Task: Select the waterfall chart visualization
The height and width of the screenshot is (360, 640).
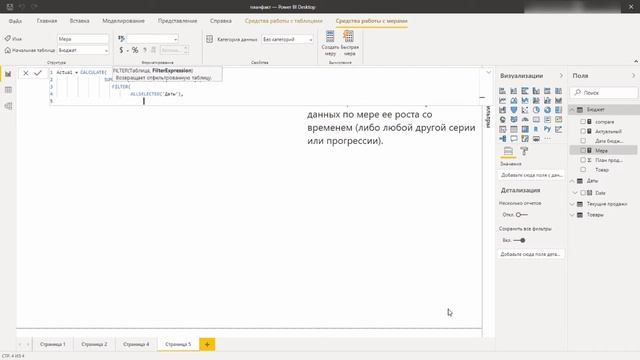Action: pyautogui.click(x=502, y=110)
